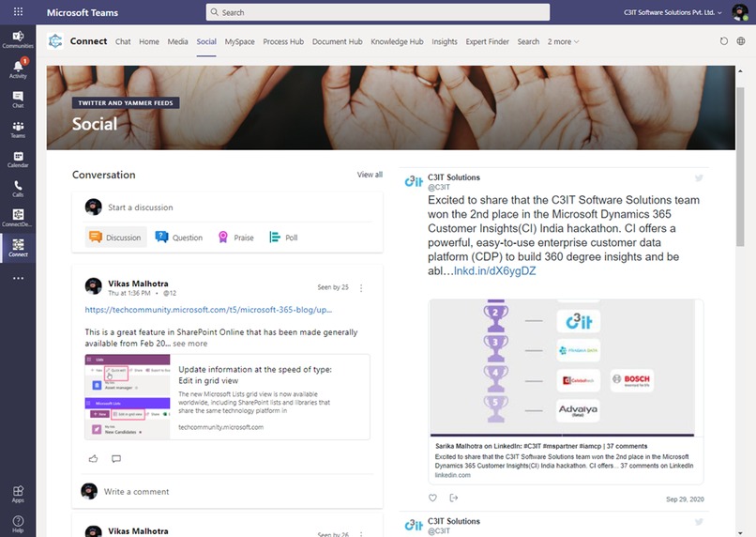Click View all conversations link
Image resolution: width=756 pixels, height=537 pixels.
370,175
